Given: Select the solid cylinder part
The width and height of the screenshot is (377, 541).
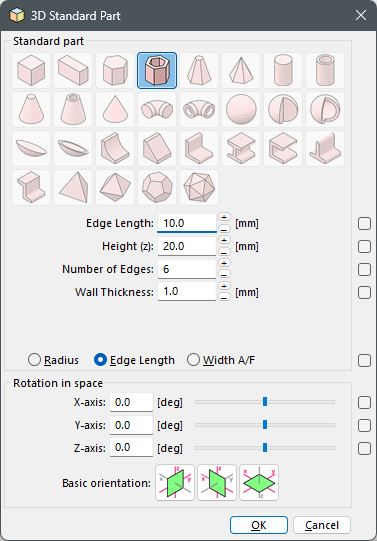Looking at the screenshot, I should tap(283, 70).
